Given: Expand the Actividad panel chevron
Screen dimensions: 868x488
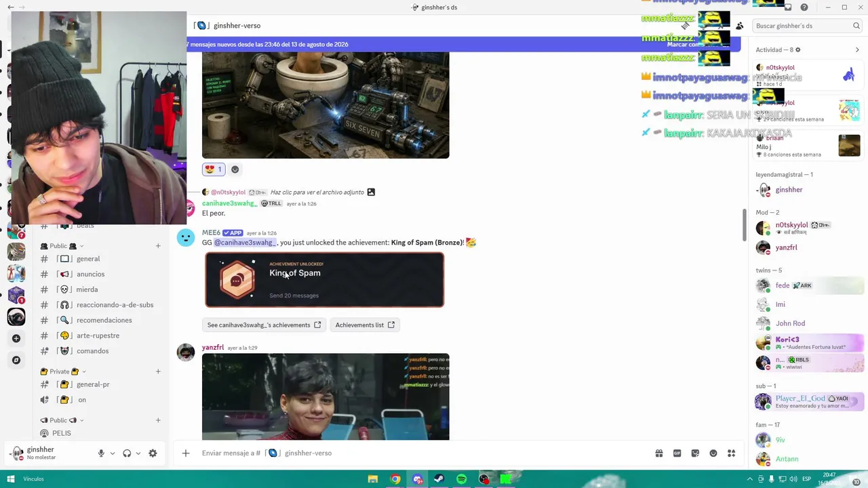Looking at the screenshot, I should coord(857,49).
